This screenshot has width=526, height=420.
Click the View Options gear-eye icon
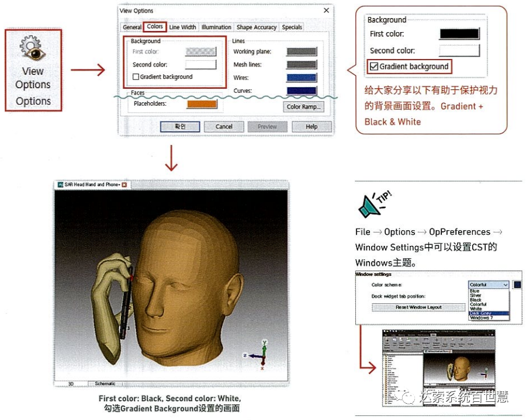[33, 48]
